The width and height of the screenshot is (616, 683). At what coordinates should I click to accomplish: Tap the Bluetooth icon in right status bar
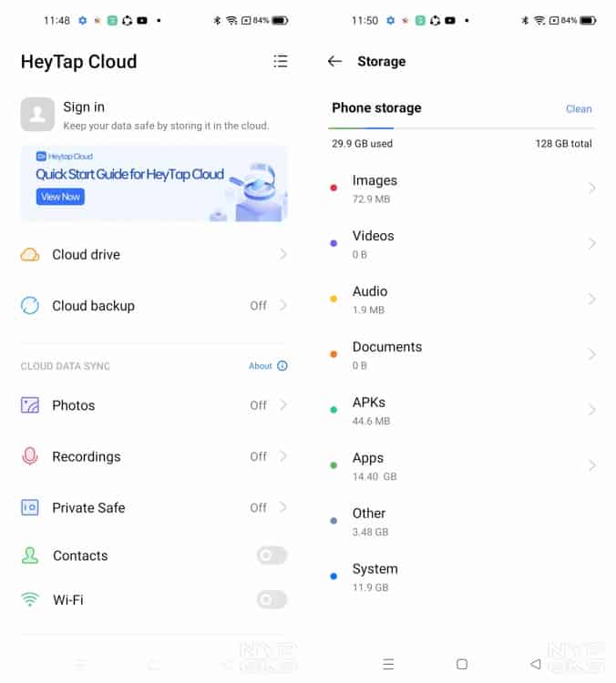[525, 20]
